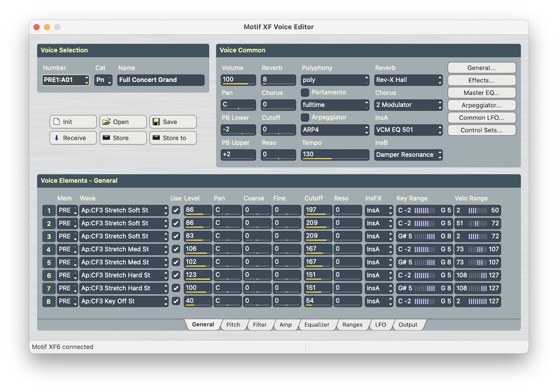Click Receive button with blue down arrow

73,138
